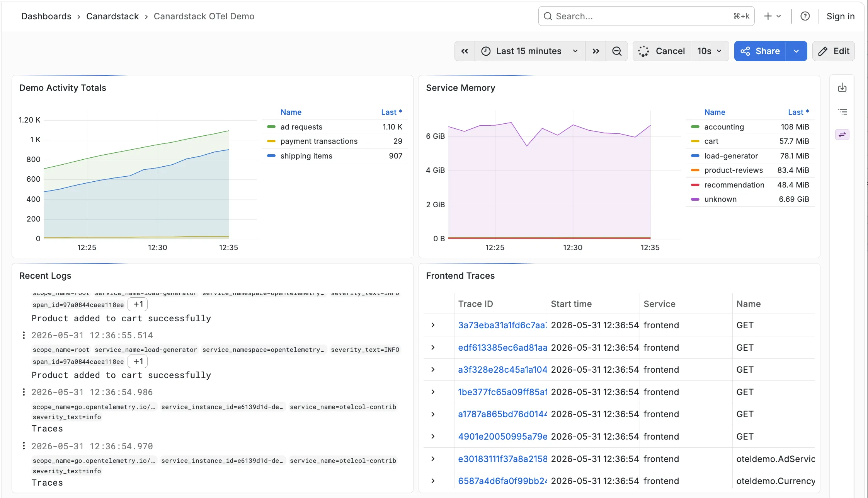Expand trace row a1787a865bd76d0144

[433, 414]
